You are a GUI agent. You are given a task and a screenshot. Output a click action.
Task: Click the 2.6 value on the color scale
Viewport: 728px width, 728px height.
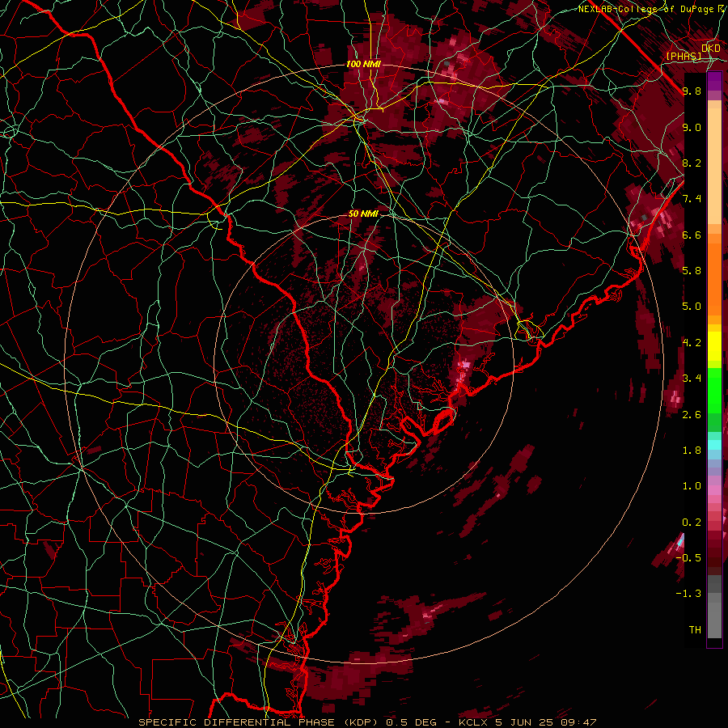(x=692, y=415)
